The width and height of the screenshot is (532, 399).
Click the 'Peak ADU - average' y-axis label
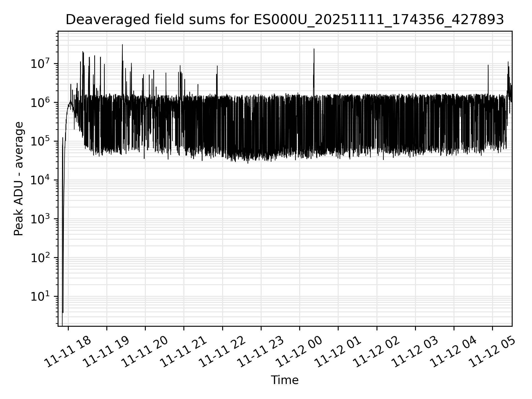tap(19, 179)
